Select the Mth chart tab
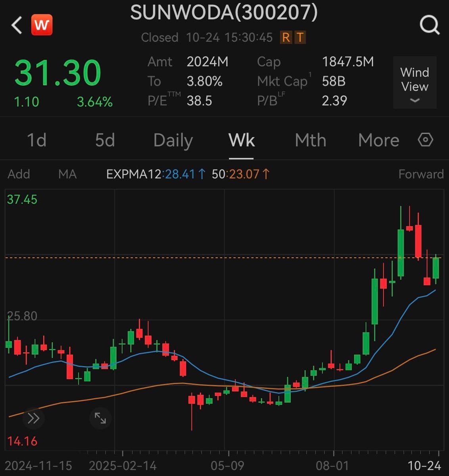Screen dimensions: 449x476 click(311, 140)
